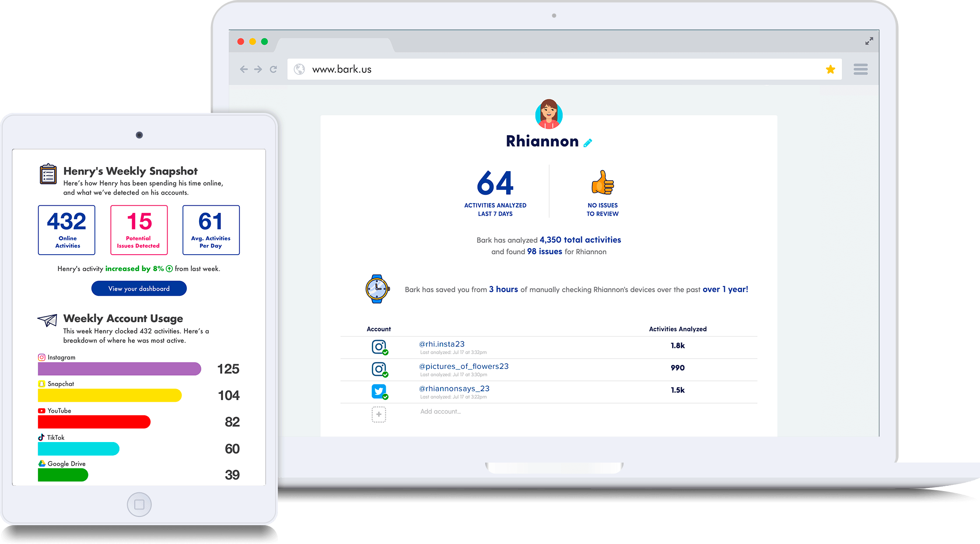Open the @pictures_of_flowers23 account link
The width and height of the screenshot is (980, 544).
click(x=464, y=366)
